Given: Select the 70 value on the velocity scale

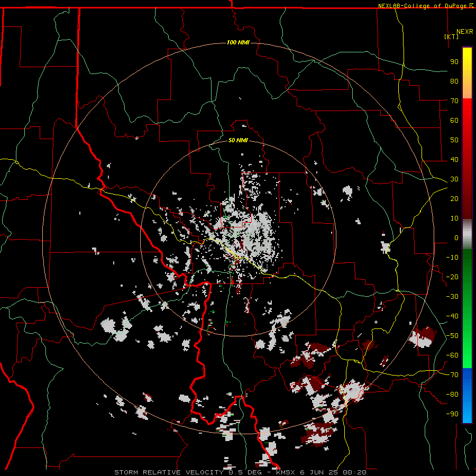Looking at the screenshot, I should (454, 101).
